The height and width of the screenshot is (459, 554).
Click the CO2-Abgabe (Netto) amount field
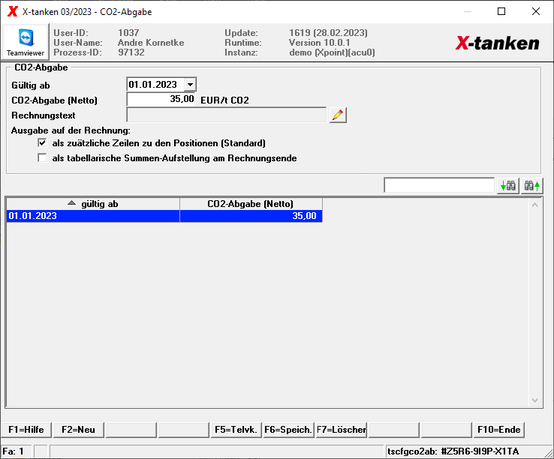click(x=161, y=99)
